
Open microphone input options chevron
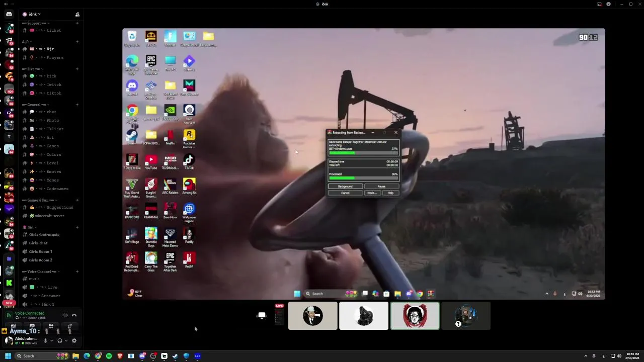tap(52, 341)
